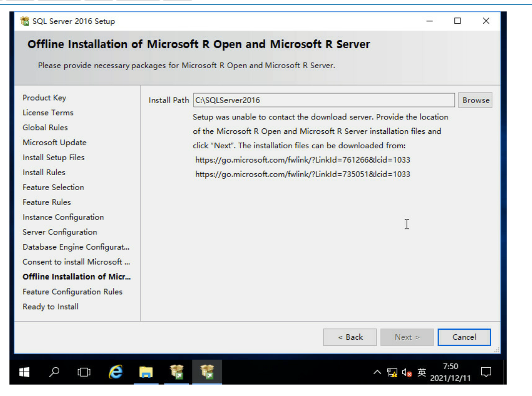Viewport: 532px width, 396px height.
Task: Click the Install Path label
Action: click(169, 100)
